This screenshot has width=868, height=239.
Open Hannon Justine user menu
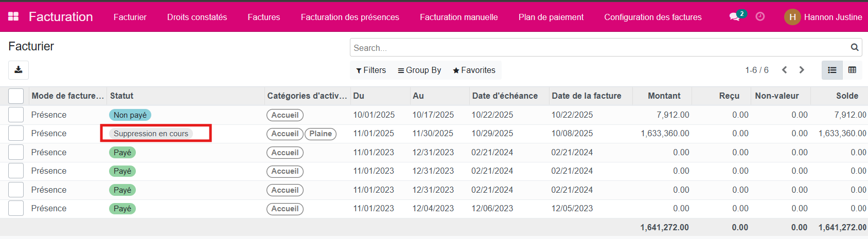[x=823, y=17]
